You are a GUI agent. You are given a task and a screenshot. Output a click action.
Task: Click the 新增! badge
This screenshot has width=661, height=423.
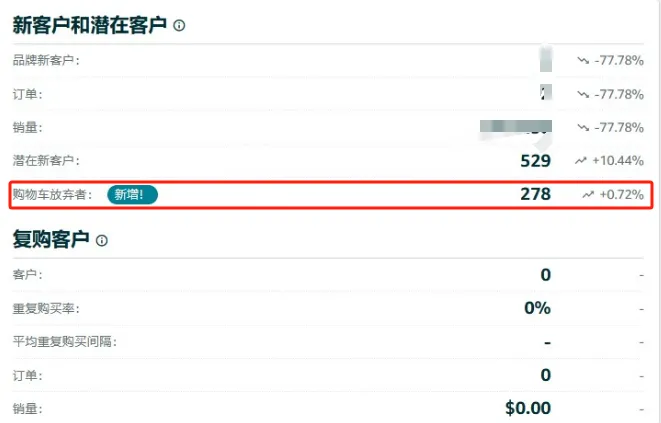click(x=132, y=195)
